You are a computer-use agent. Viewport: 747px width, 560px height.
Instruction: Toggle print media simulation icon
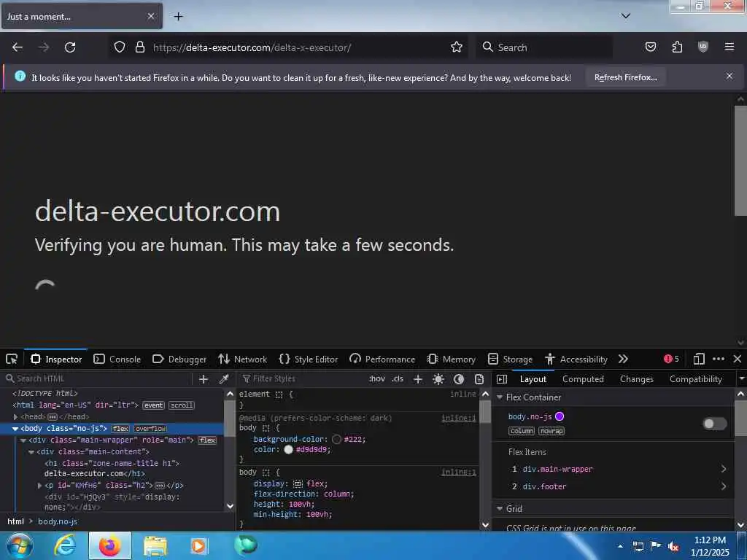[479, 379]
